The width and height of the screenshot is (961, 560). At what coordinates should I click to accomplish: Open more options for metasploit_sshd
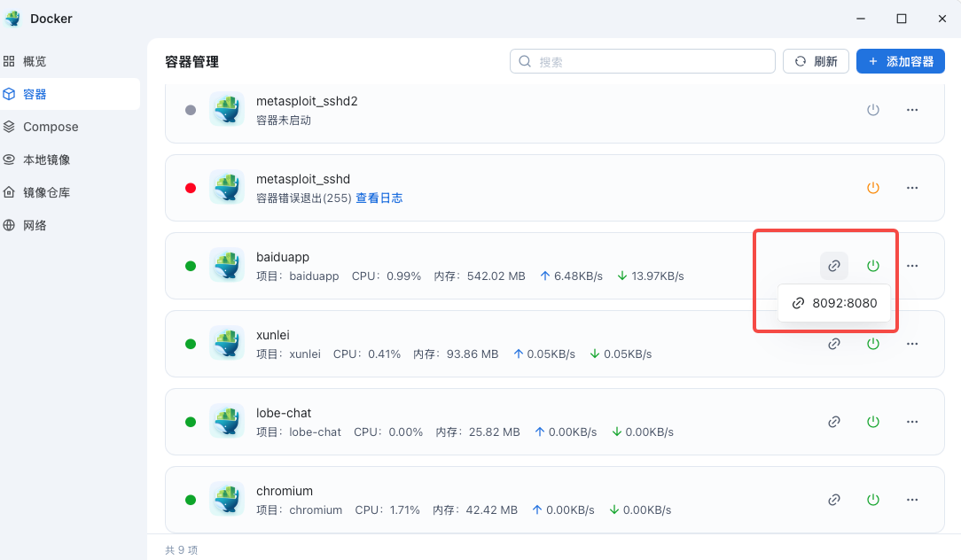pyautogui.click(x=912, y=188)
